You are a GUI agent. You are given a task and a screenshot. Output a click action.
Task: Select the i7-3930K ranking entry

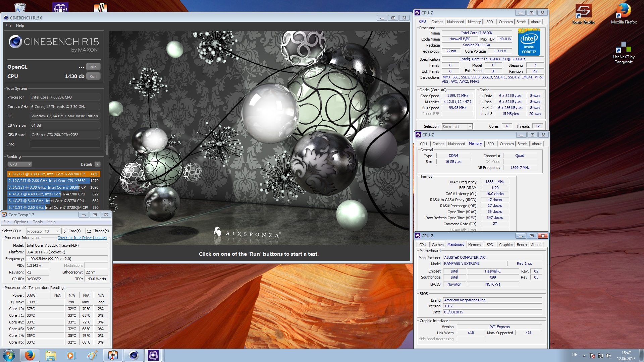click(x=54, y=187)
